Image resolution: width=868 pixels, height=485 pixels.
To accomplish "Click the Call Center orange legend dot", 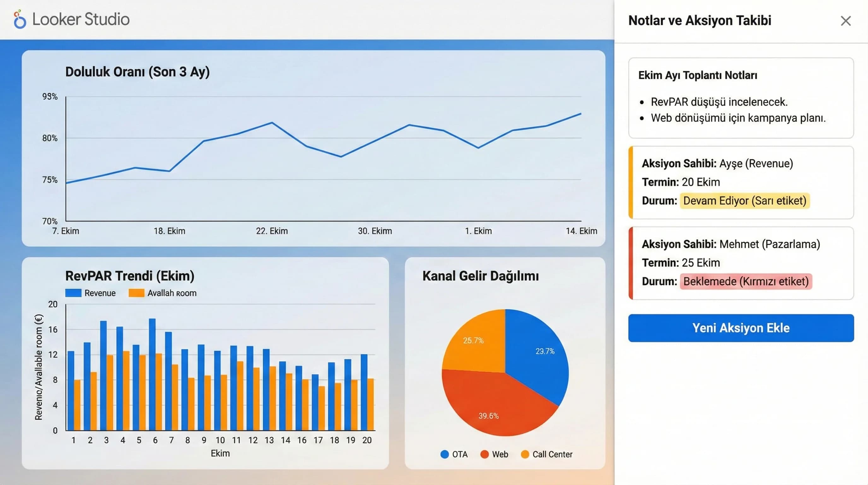I will (x=526, y=454).
